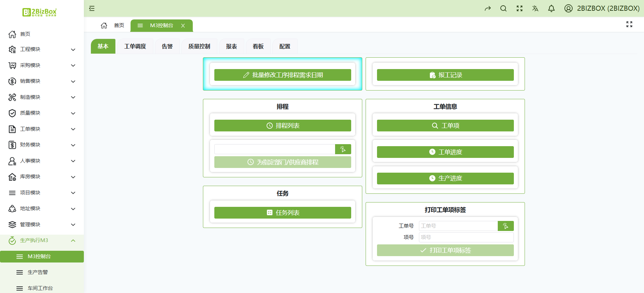This screenshot has width=644, height=293.
Task: Switch to the 配置 tab
Action: point(285,46)
